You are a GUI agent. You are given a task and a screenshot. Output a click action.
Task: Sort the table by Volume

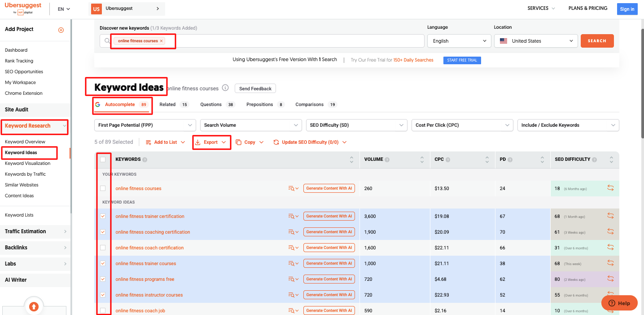422,160
